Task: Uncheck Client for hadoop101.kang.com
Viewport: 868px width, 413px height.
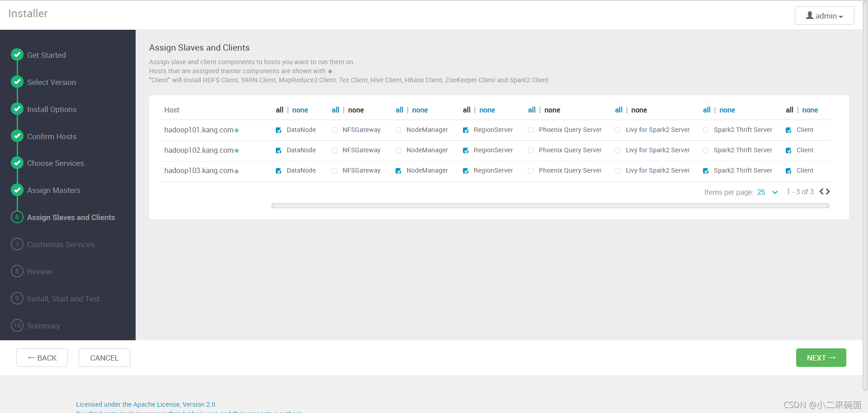Action: click(788, 130)
